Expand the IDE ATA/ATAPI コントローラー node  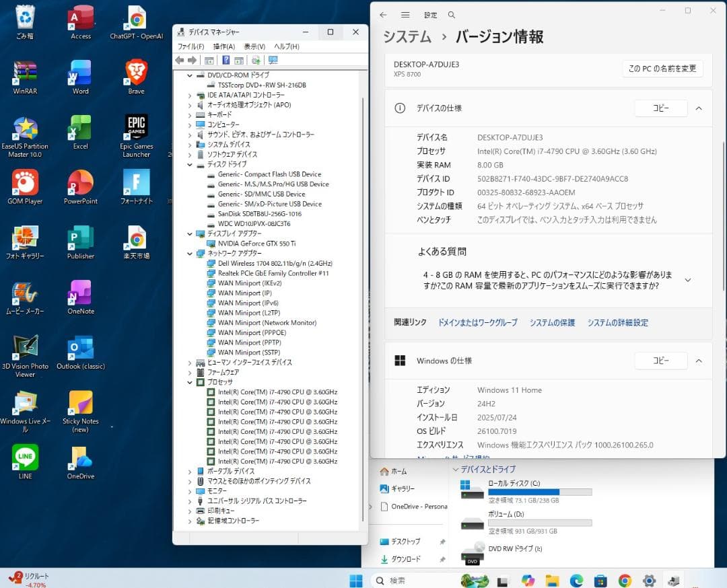coord(190,95)
